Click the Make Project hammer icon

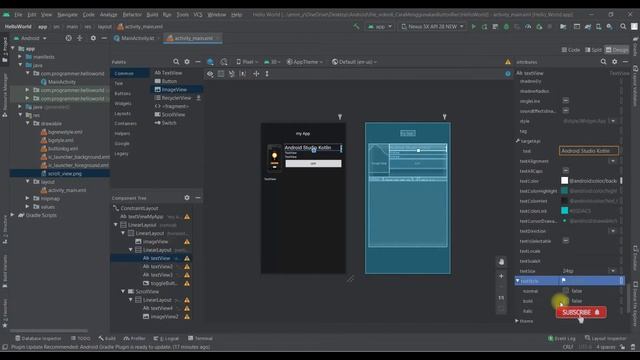(356, 27)
